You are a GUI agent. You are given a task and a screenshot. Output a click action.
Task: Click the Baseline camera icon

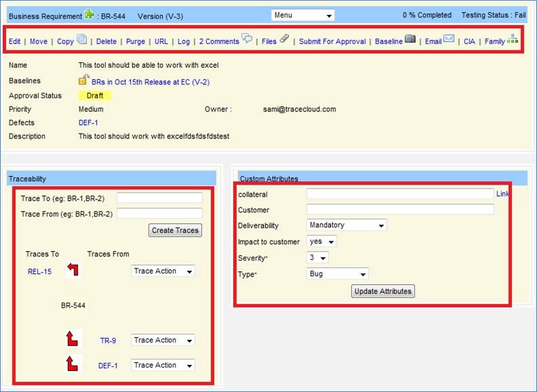point(410,39)
